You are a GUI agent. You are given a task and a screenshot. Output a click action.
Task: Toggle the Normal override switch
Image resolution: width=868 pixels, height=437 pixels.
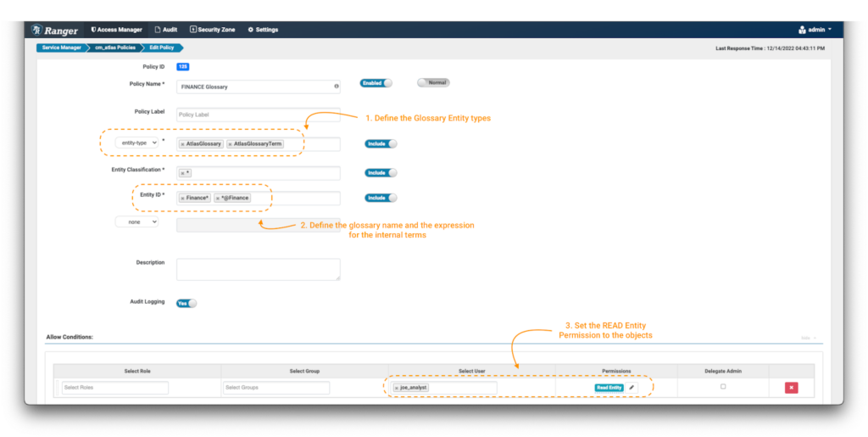pos(433,83)
